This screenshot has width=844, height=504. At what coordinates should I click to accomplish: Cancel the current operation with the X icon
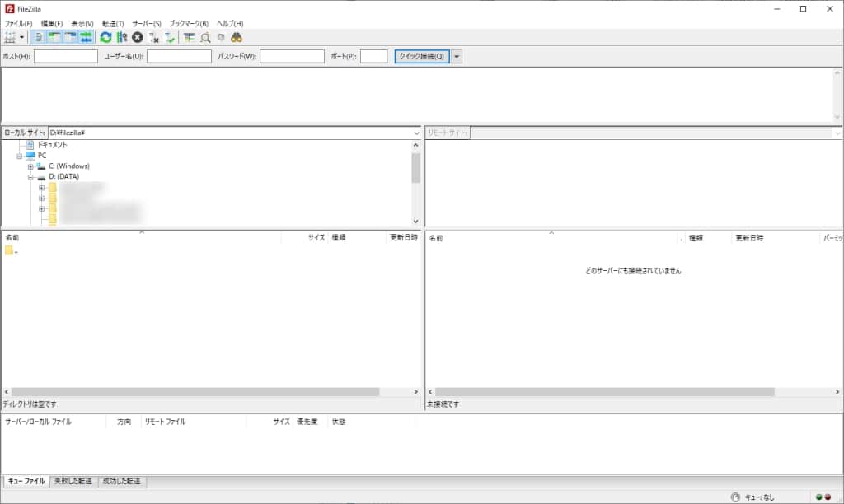138,37
